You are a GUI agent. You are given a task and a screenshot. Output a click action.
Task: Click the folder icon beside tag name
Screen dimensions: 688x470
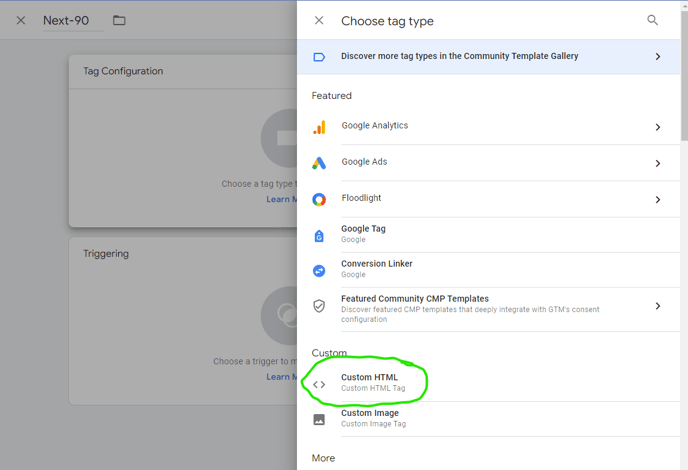pos(119,21)
